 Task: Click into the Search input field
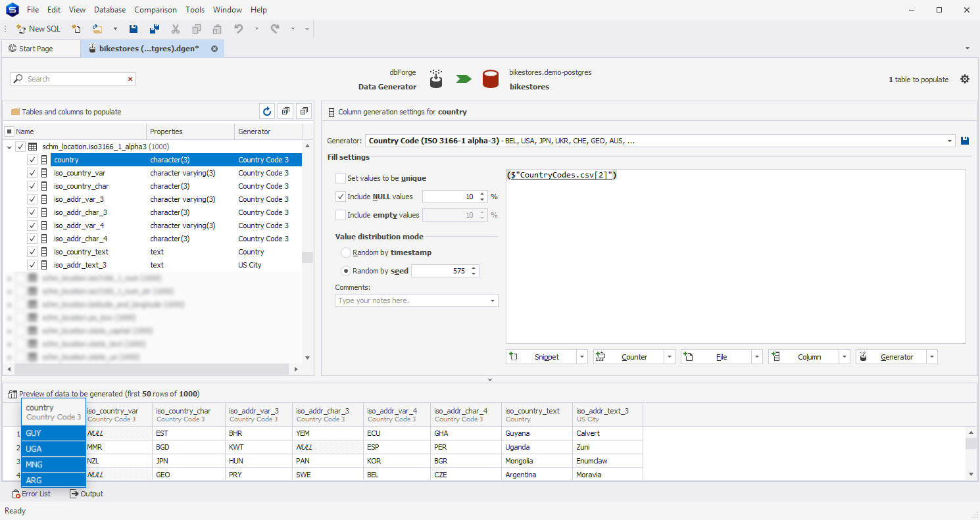click(72, 79)
